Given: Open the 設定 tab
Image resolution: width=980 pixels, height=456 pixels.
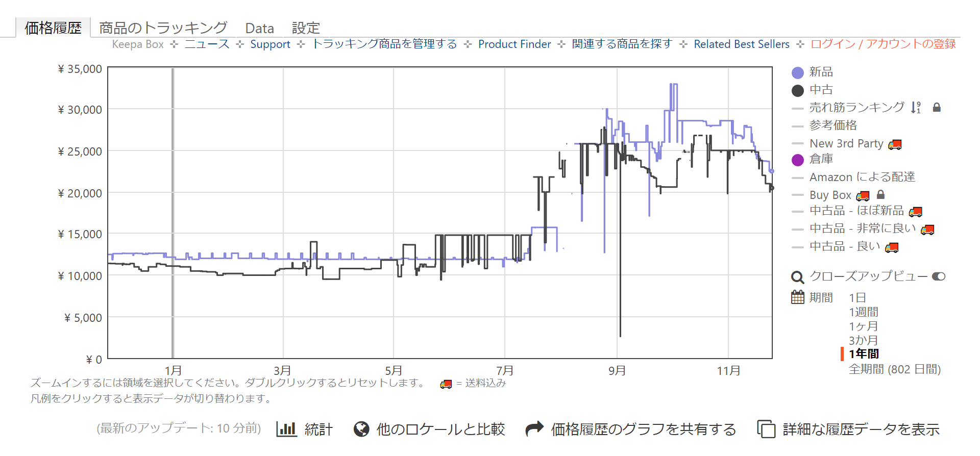Looking at the screenshot, I should coord(306,28).
